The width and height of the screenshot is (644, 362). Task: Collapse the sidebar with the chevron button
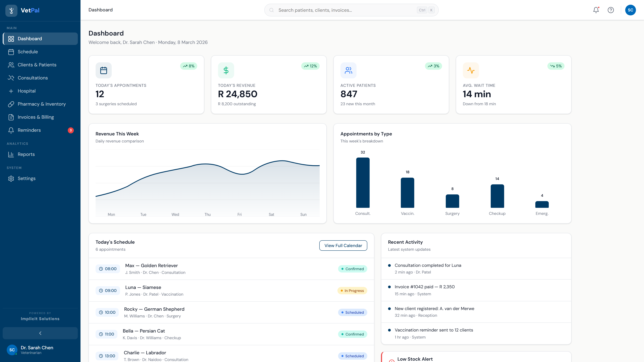tap(40, 333)
